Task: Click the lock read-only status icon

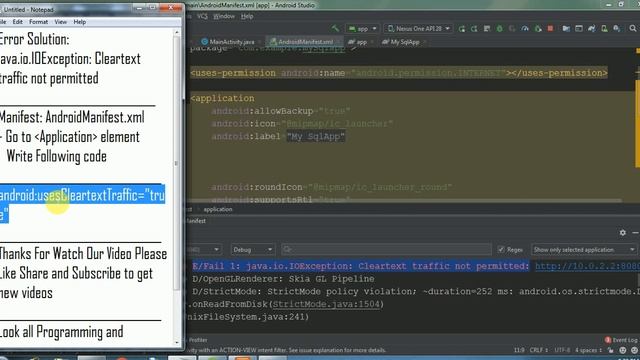Action: 611,350
